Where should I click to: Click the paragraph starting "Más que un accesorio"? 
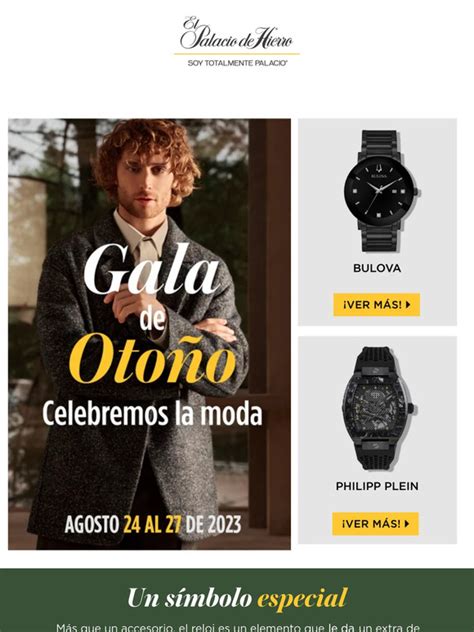237,628
